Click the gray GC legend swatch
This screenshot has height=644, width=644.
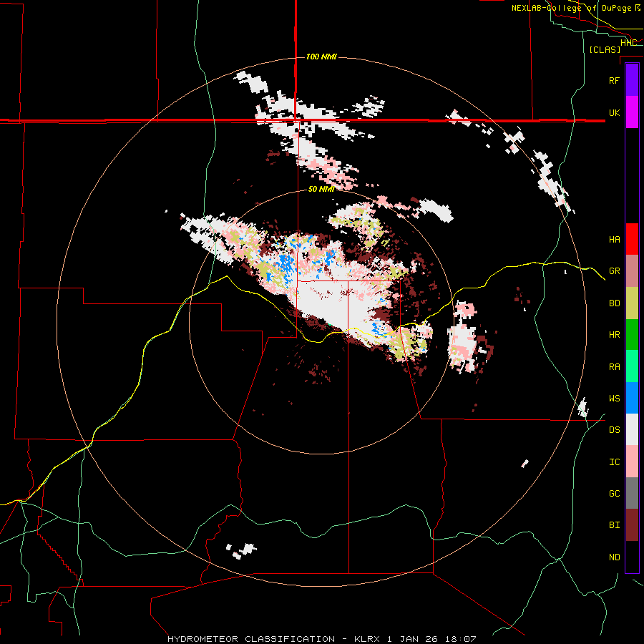click(x=632, y=493)
